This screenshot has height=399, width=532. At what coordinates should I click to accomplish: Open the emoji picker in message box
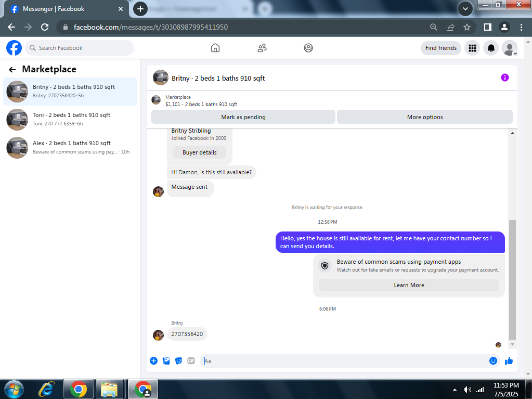[493, 361]
